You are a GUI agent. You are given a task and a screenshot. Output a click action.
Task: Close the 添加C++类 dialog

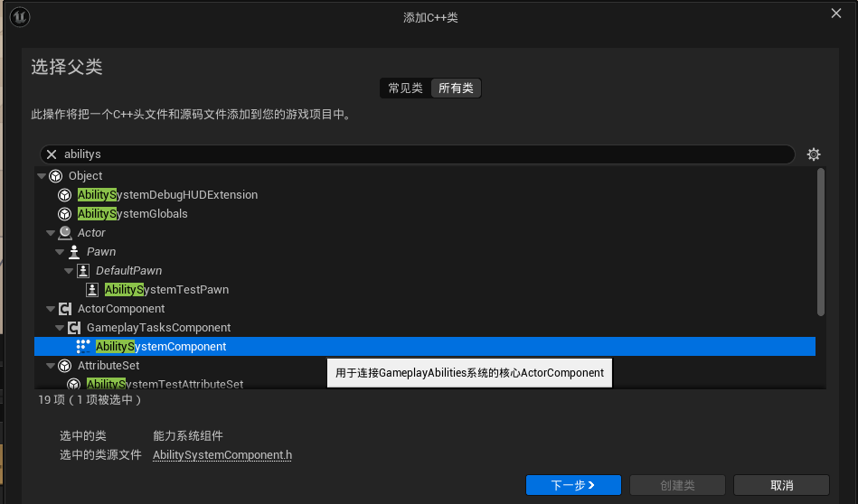(836, 14)
